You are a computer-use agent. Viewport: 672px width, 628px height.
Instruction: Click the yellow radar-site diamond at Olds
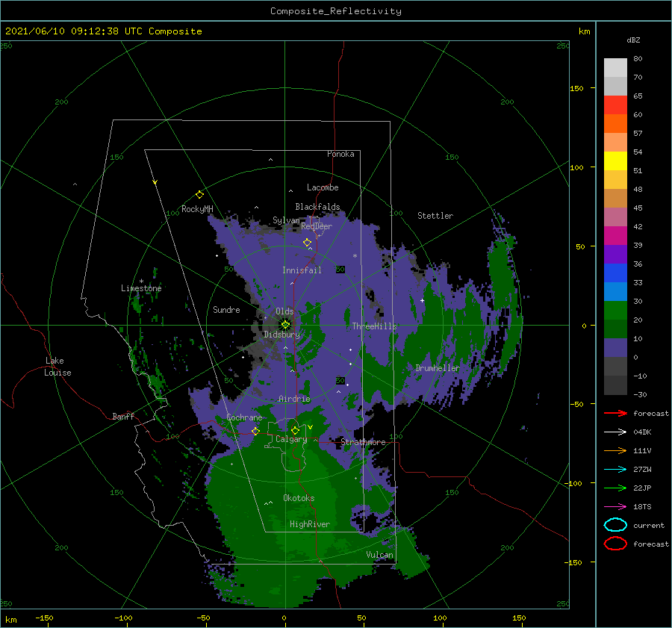pyautogui.click(x=285, y=325)
